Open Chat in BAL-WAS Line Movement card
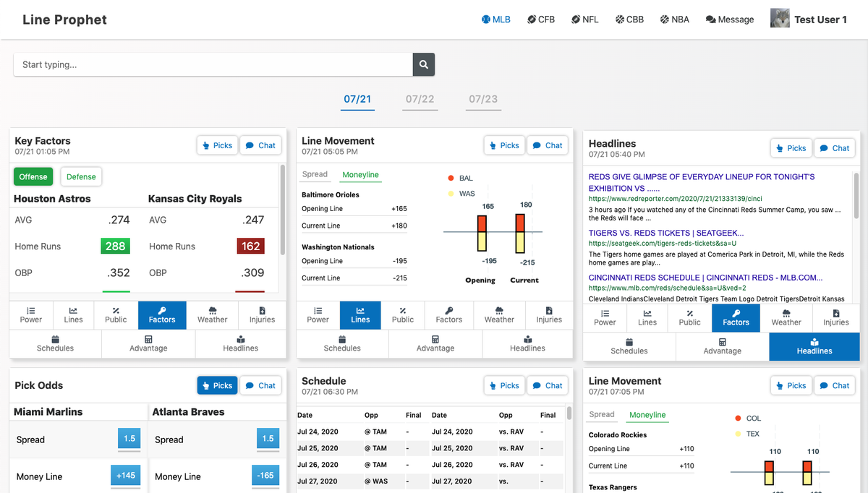The image size is (868, 493). click(x=548, y=145)
